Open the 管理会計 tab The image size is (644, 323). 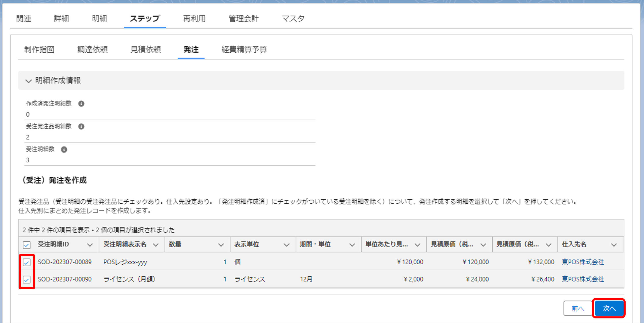(244, 19)
